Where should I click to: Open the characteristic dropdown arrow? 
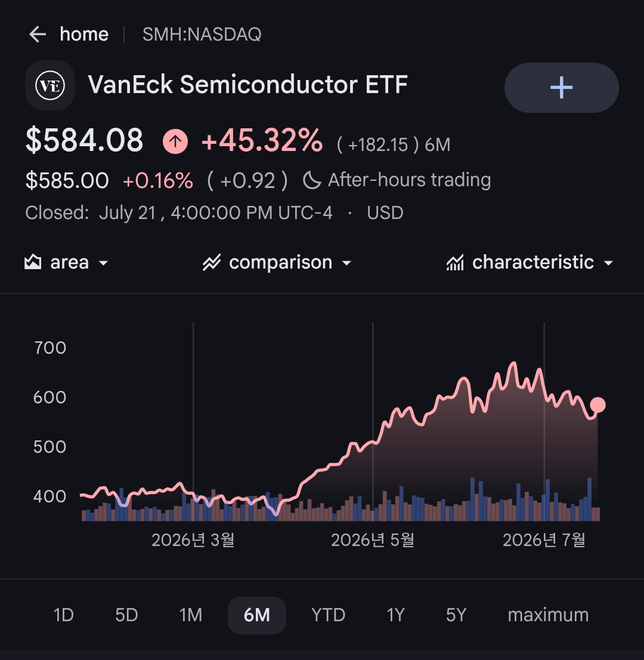[608, 263]
